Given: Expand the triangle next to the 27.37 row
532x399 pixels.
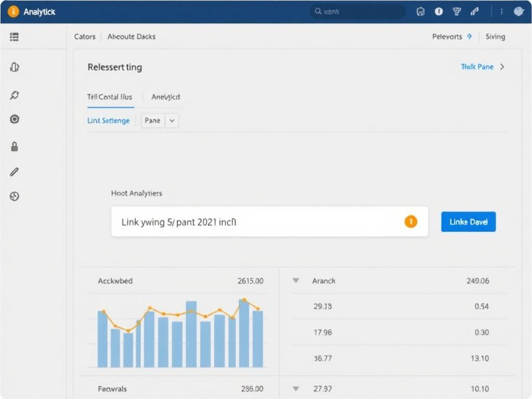Looking at the screenshot, I should pyautogui.click(x=295, y=388).
